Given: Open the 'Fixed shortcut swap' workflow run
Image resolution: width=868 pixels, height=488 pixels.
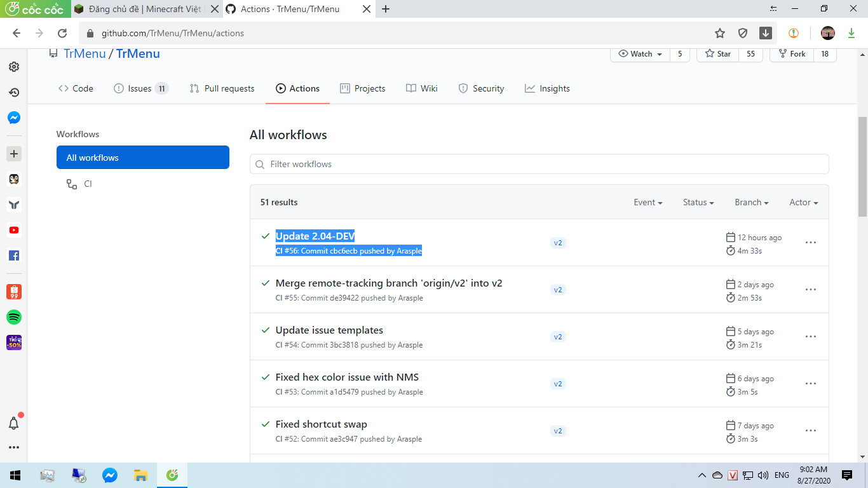Looking at the screenshot, I should pos(321,424).
